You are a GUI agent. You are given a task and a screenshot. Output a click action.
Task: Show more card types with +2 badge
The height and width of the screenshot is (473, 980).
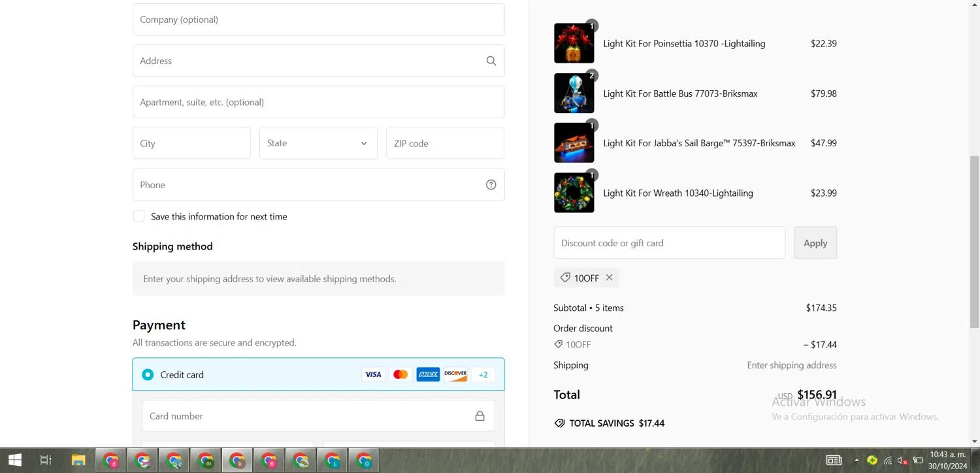(x=483, y=374)
